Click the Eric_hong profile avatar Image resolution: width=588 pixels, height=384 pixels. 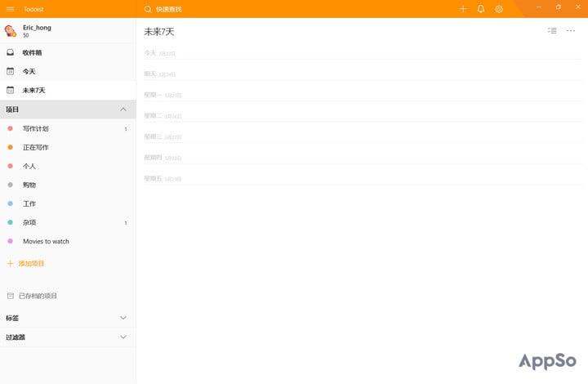coord(10,31)
